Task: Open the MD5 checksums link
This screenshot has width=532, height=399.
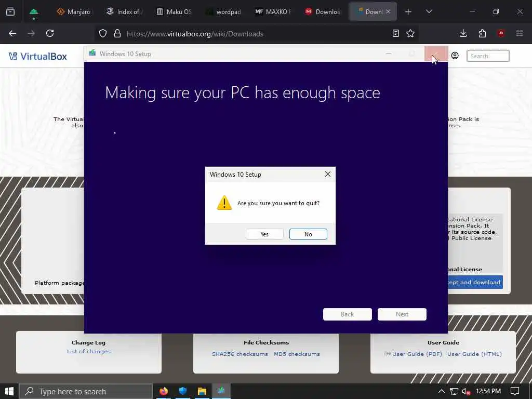Action: (x=297, y=354)
